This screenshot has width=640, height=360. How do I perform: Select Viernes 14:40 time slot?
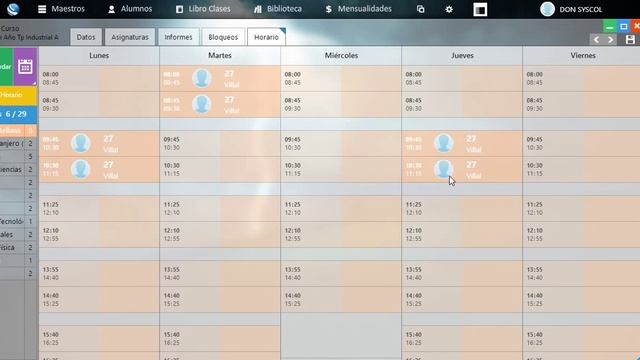click(582, 300)
